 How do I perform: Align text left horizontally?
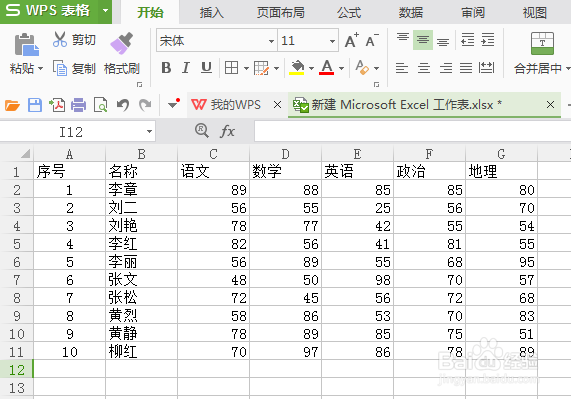coord(402,68)
